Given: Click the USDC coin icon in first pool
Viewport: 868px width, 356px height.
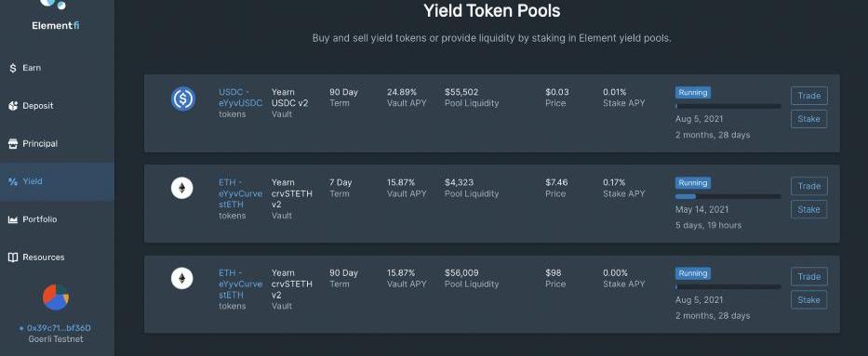Looking at the screenshot, I should [182, 99].
